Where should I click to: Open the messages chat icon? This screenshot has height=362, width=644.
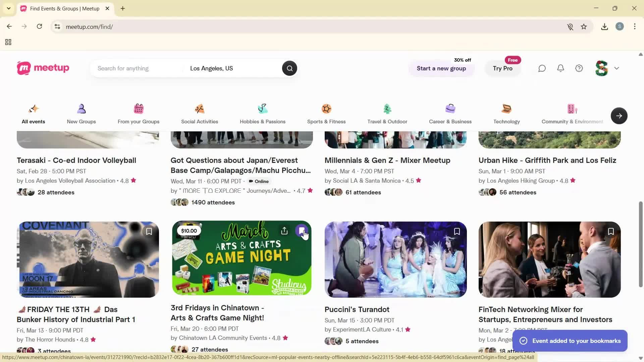(542, 68)
